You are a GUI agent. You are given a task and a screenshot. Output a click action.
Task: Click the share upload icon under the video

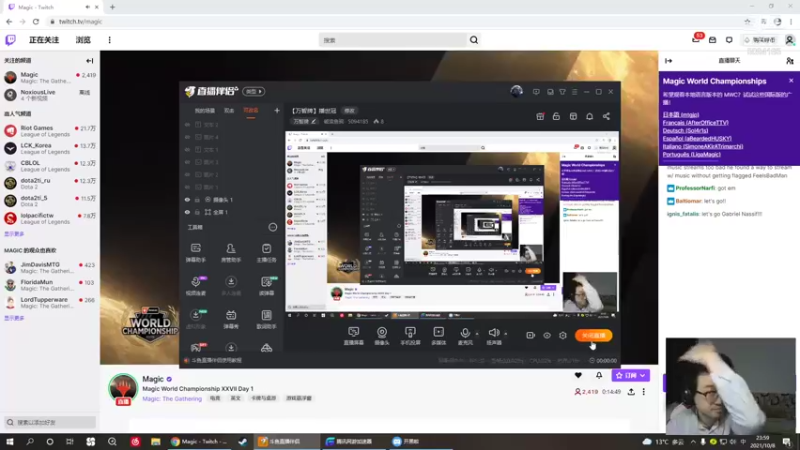[x=631, y=392]
